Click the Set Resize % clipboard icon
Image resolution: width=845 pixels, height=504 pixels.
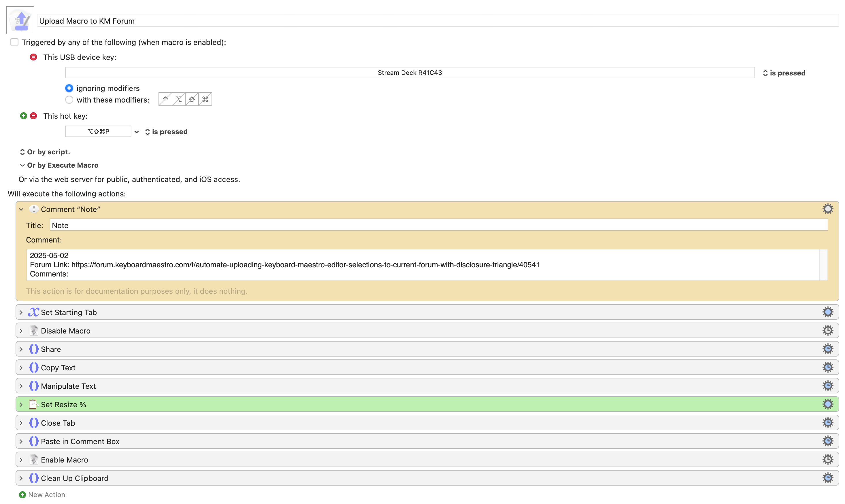pyautogui.click(x=34, y=404)
